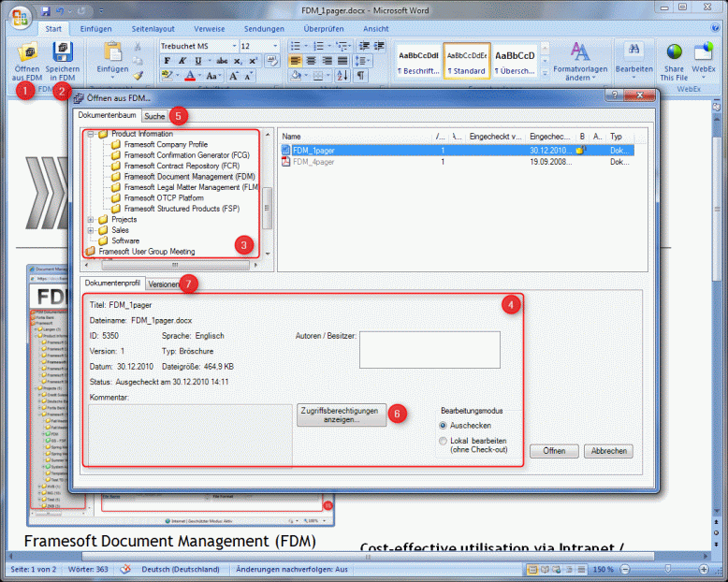This screenshot has width=728, height=582.
Task: Click the proofing status icon in status bar
Action: click(124, 569)
